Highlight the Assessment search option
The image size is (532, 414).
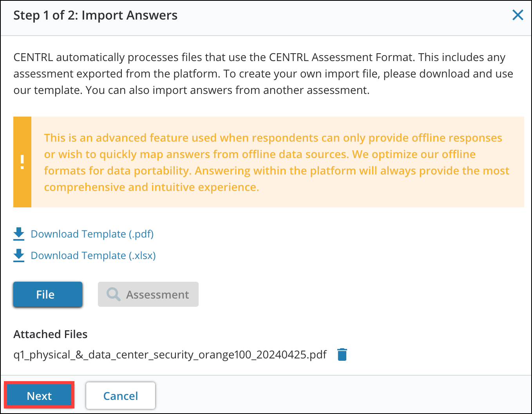(148, 294)
